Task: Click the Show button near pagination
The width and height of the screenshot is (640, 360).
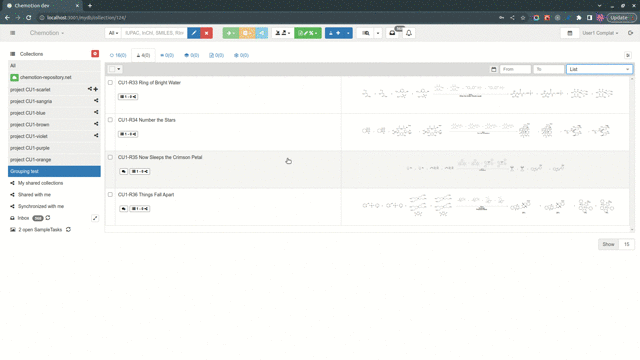Action: pyautogui.click(x=608, y=244)
